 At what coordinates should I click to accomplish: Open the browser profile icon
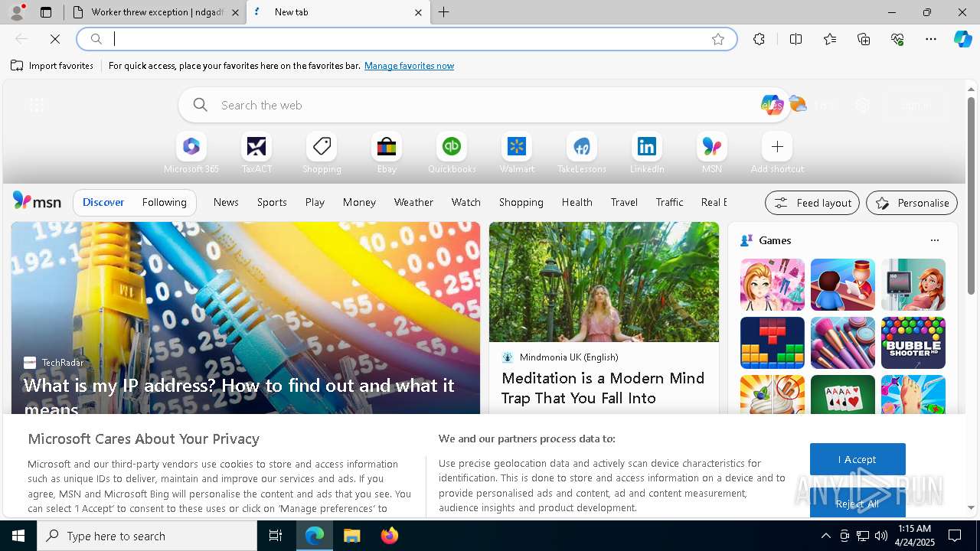(17, 12)
